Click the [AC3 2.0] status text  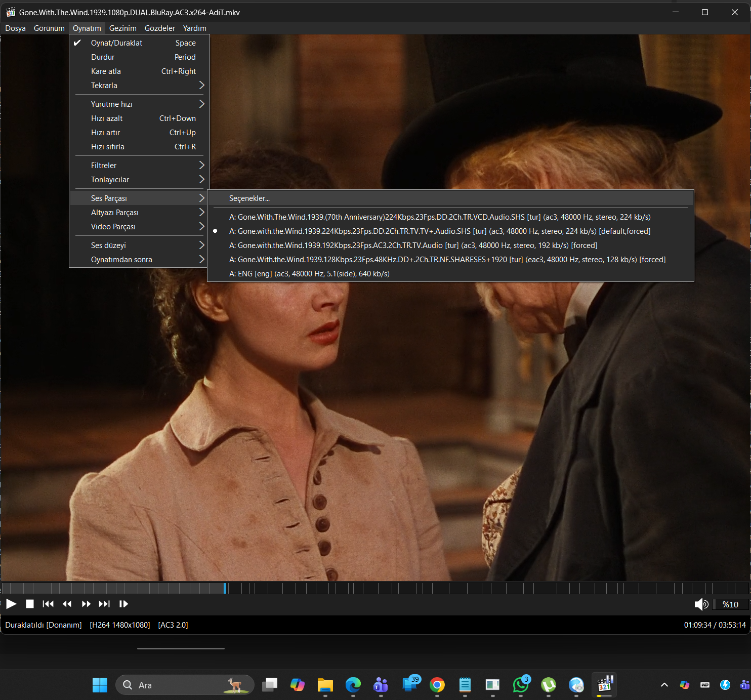pos(173,625)
